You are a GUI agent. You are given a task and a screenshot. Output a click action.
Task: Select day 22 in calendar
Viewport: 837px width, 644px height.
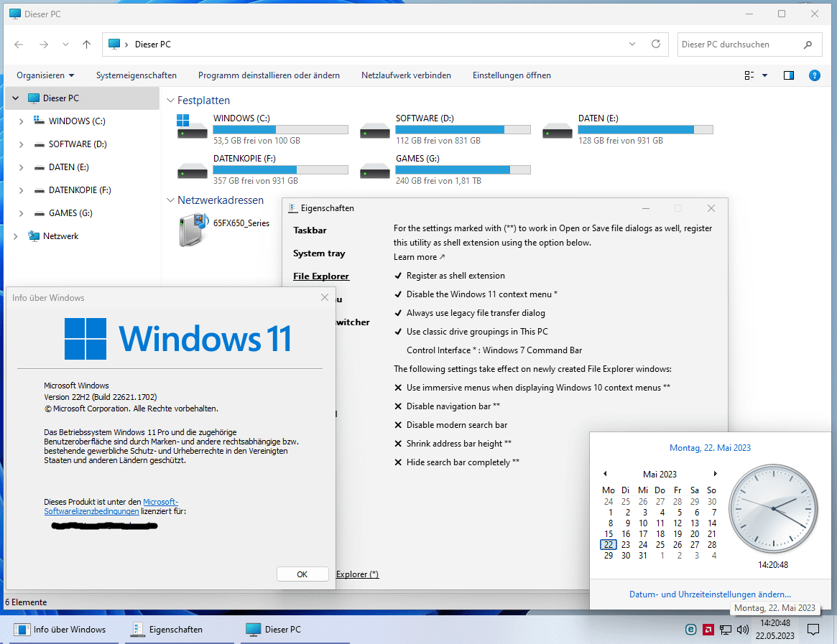(608, 545)
